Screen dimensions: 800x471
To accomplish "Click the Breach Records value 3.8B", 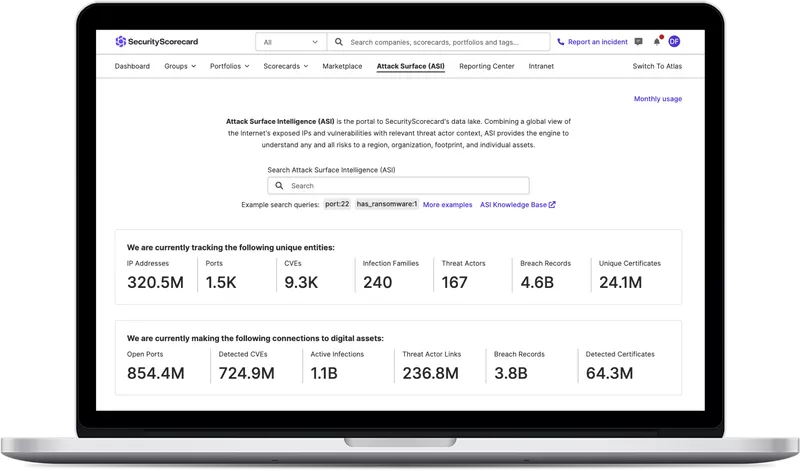I will 511,373.
